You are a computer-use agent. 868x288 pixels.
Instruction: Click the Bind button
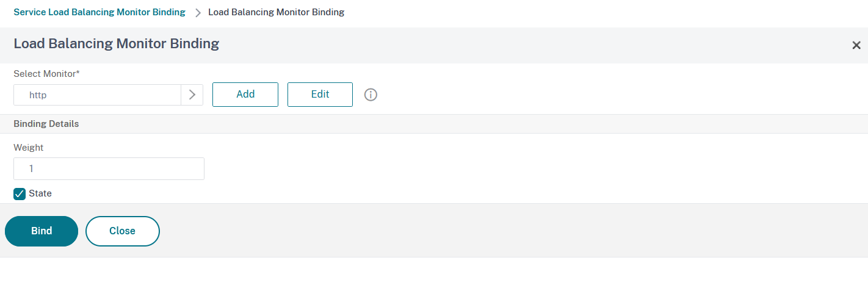(42, 231)
